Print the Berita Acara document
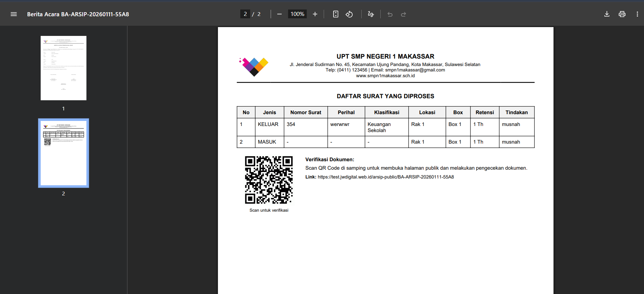Image resolution: width=644 pixels, height=294 pixels. 622,14
